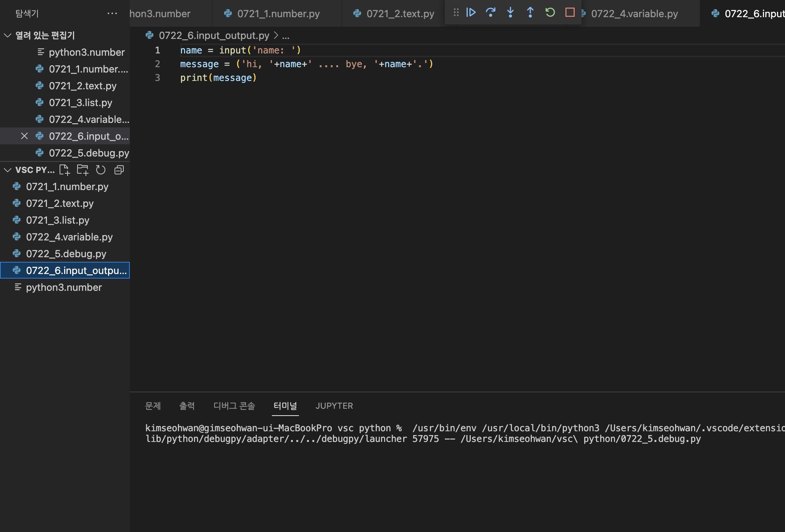The height and width of the screenshot is (532, 785).
Task: Click the 0722_6.input_output.py breadcrumb
Action: click(x=214, y=35)
